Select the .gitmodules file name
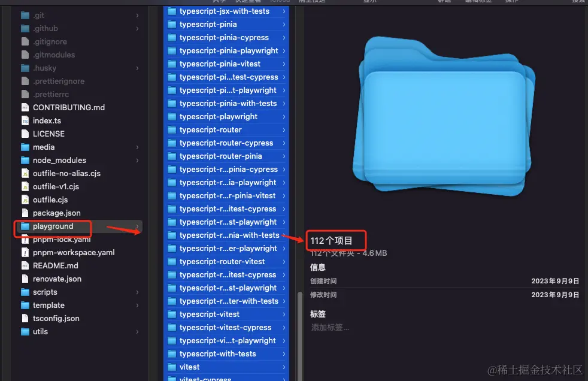Viewport: 588px width, 381px height. 54,55
